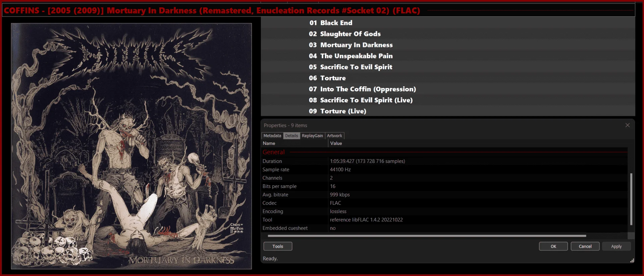Click the Apply button
This screenshot has height=276, width=644.
point(616,246)
